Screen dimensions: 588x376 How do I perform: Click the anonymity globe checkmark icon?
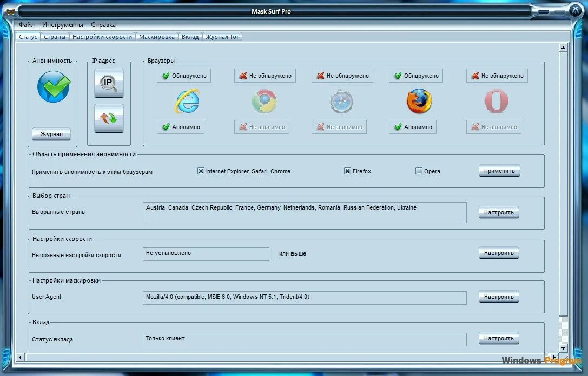click(x=54, y=87)
